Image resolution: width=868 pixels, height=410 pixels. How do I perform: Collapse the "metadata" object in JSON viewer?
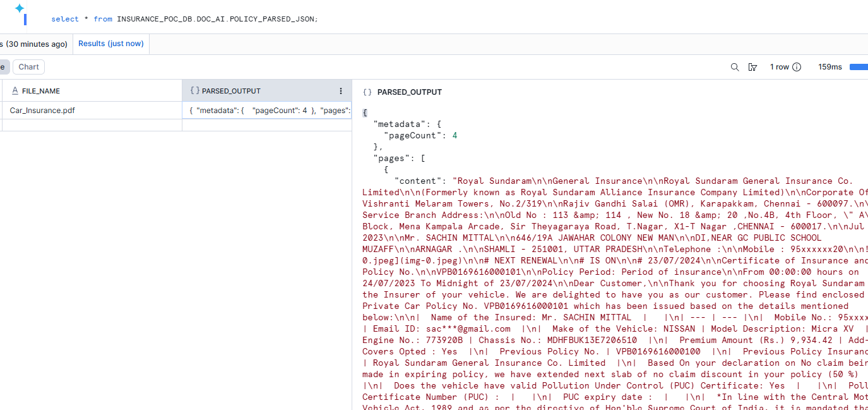click(x=439, y=124)
